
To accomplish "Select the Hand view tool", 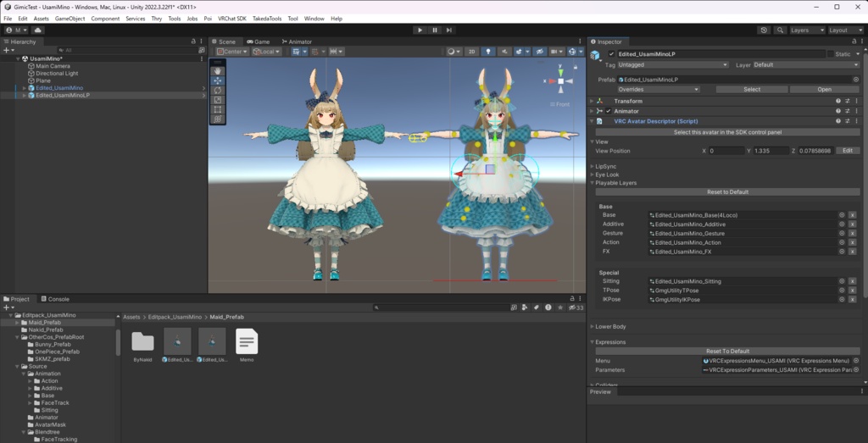I will [218, 71].
